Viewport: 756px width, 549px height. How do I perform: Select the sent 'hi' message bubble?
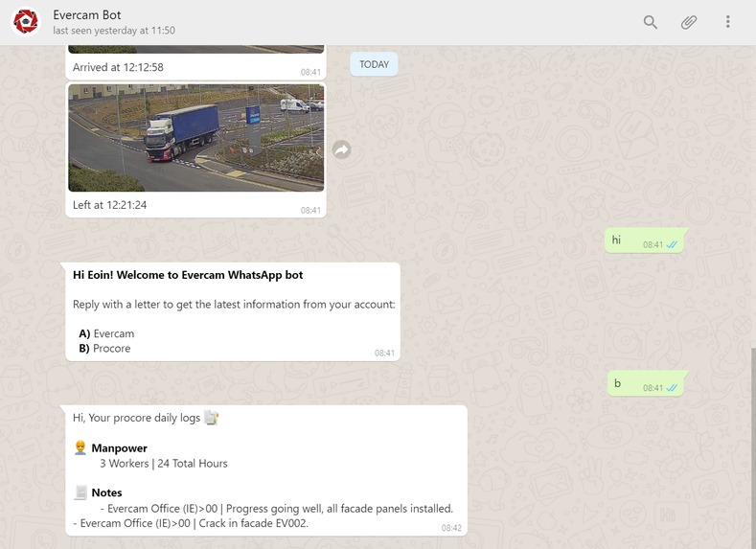[646, 240]
